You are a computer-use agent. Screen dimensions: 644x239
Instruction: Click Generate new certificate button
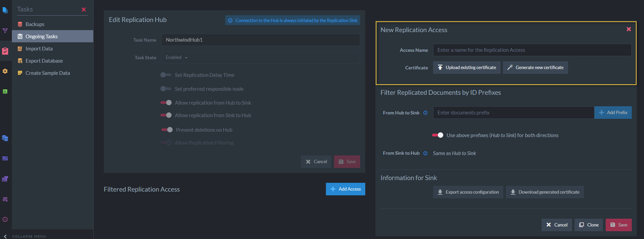point(535,67)
